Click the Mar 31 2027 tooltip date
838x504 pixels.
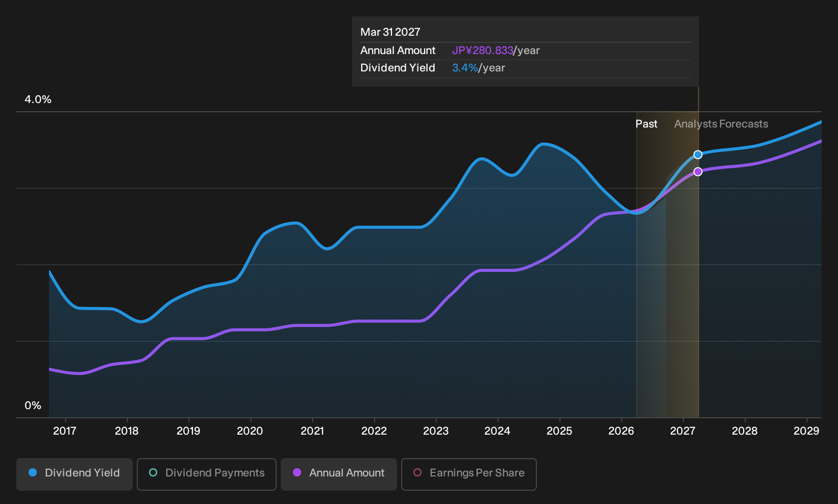click(390, 32)
